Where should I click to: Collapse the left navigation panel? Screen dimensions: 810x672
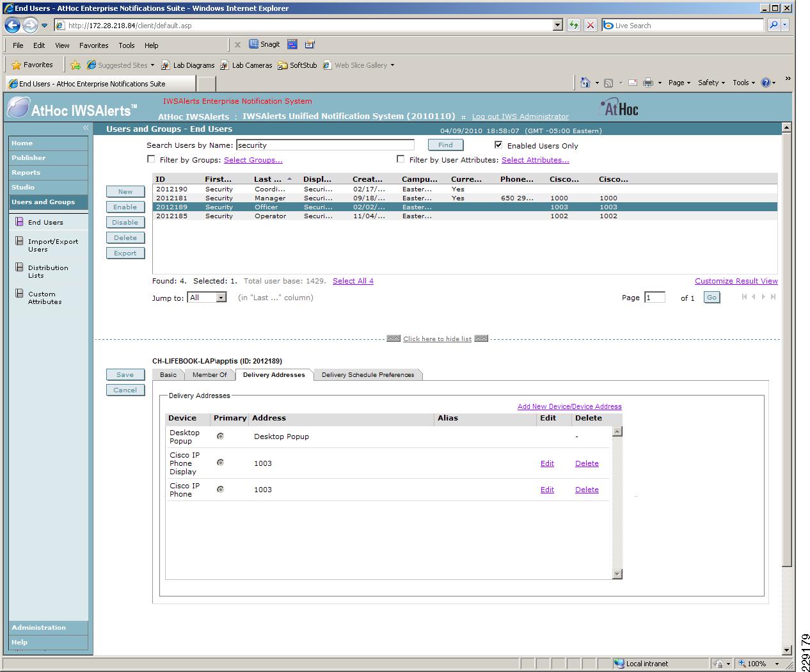(86, 129)
